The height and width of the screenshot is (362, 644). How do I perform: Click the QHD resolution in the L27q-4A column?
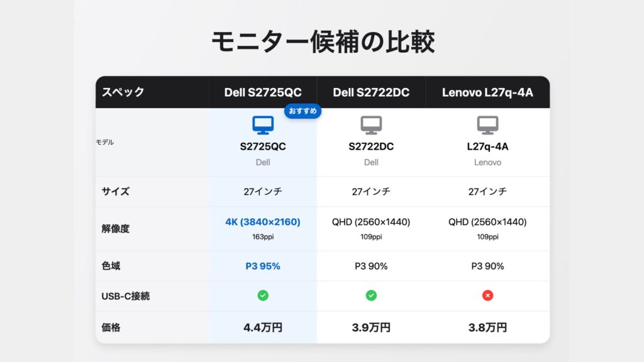click(487, 222)
